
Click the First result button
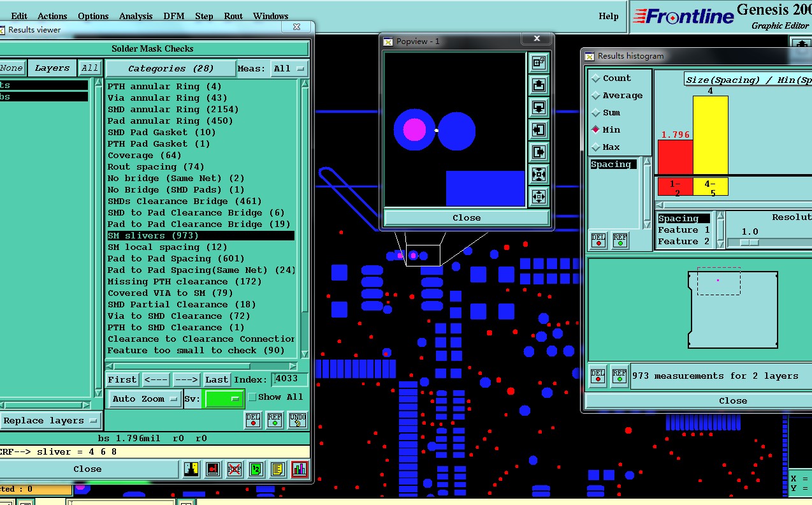pos(122,379)
